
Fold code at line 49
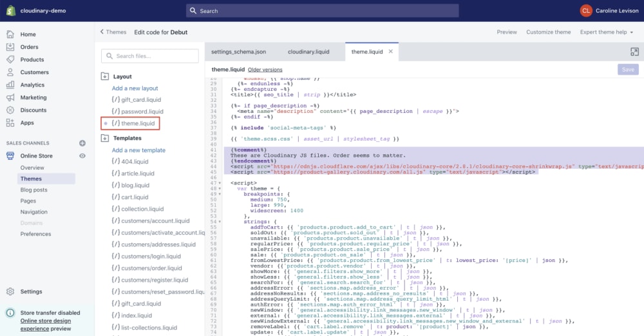click(x=220, y=194)
